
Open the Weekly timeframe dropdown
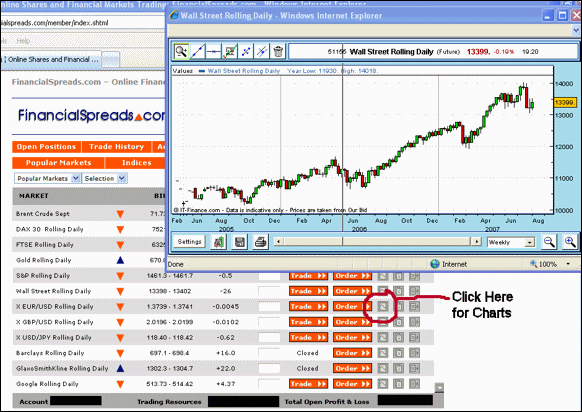(511, 242)
